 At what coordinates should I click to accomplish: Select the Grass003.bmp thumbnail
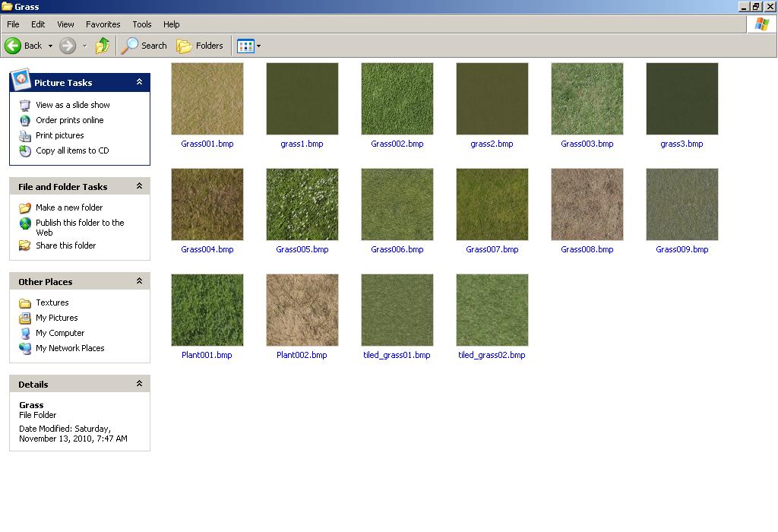[x=587, y=99]
